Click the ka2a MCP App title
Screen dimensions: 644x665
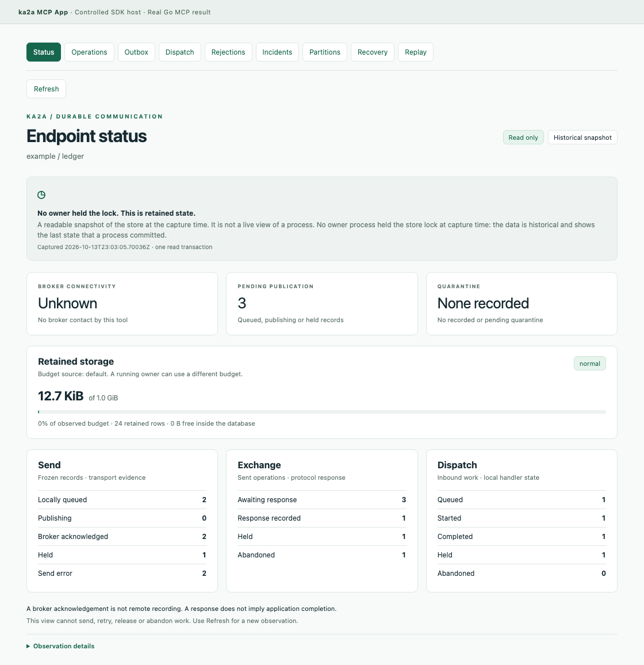(x=43, y=12)
